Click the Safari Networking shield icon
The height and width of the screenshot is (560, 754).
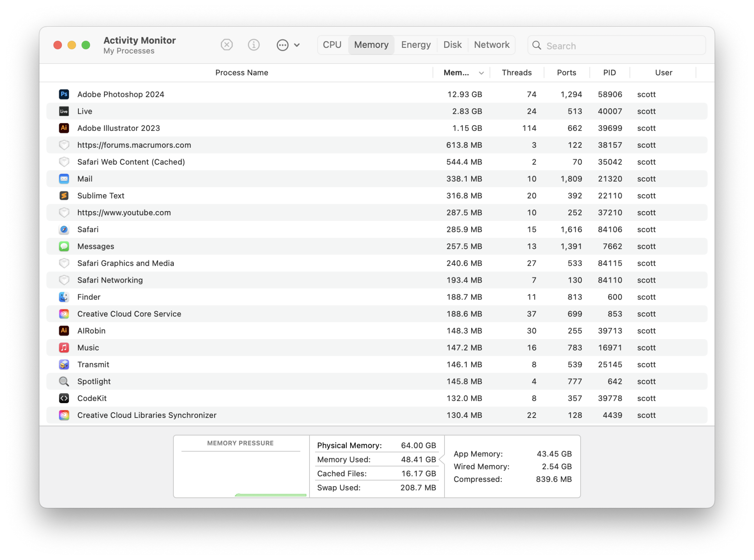click(x=64, y=280)
